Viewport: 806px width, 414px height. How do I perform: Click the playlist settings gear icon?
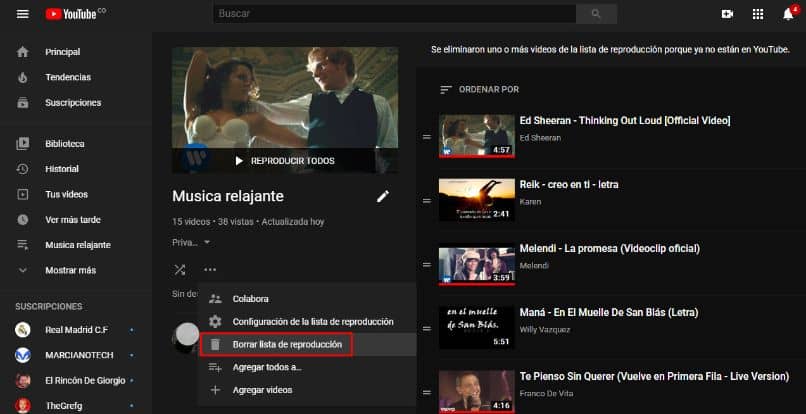[x=215, y=322]
